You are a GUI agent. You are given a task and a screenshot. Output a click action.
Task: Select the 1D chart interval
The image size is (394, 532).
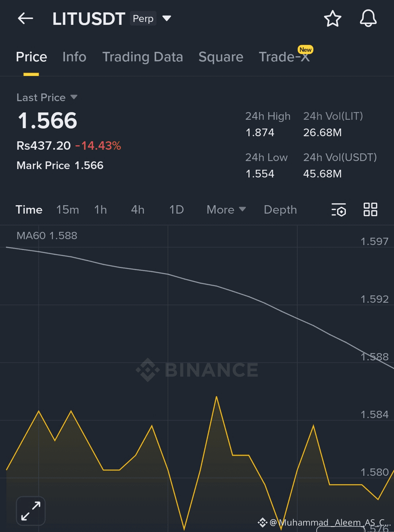point(177,210)
